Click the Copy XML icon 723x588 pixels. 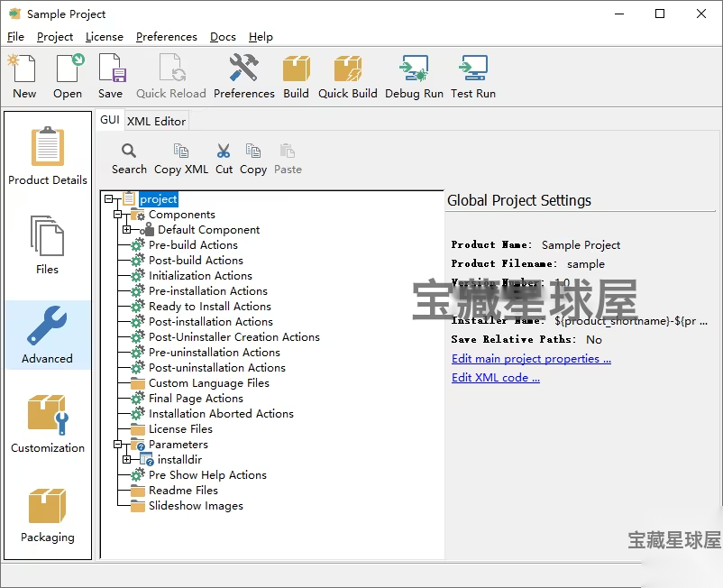[x=180, y=151]
